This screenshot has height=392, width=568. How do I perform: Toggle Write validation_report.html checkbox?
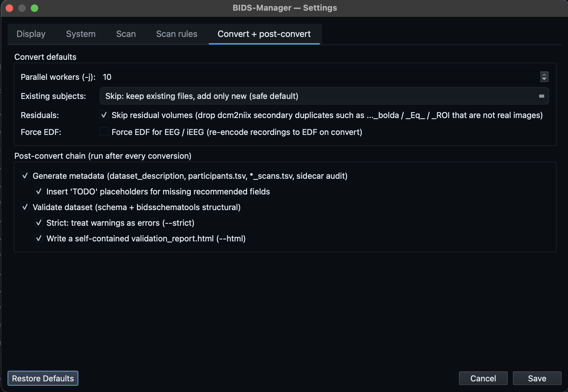point(39,238)
